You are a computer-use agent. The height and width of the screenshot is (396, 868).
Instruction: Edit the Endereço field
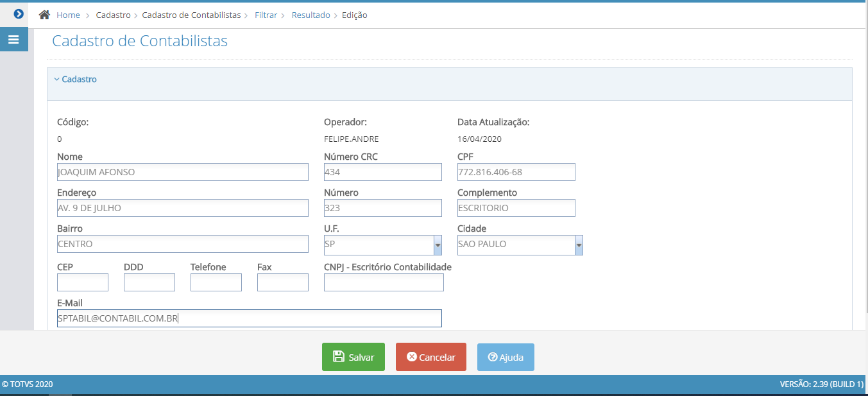(x=183, y=208)
